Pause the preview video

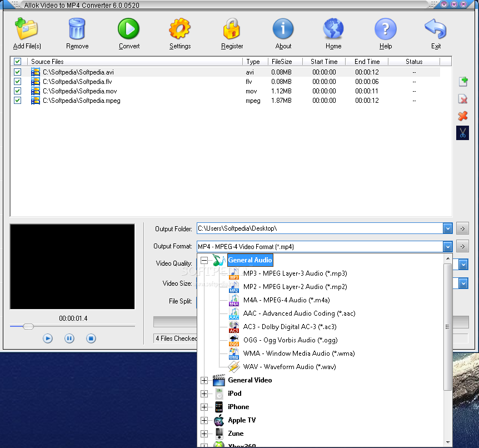pos(69,339)
